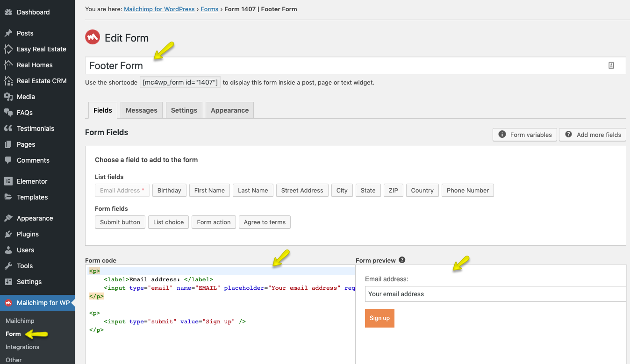Click the Users person icon
Screen dimensions: 630x364
8,250
